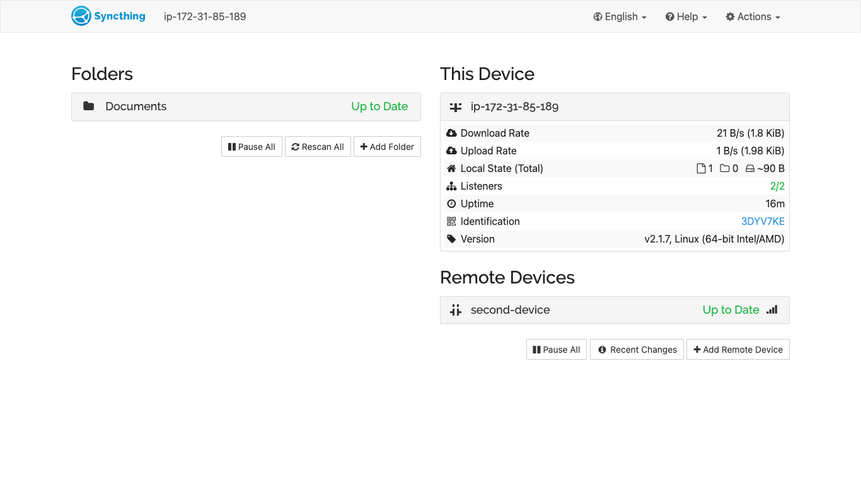Click the 2/2 listeners value
This screenshot has height=504, width=861.
[x=777, y=186]
